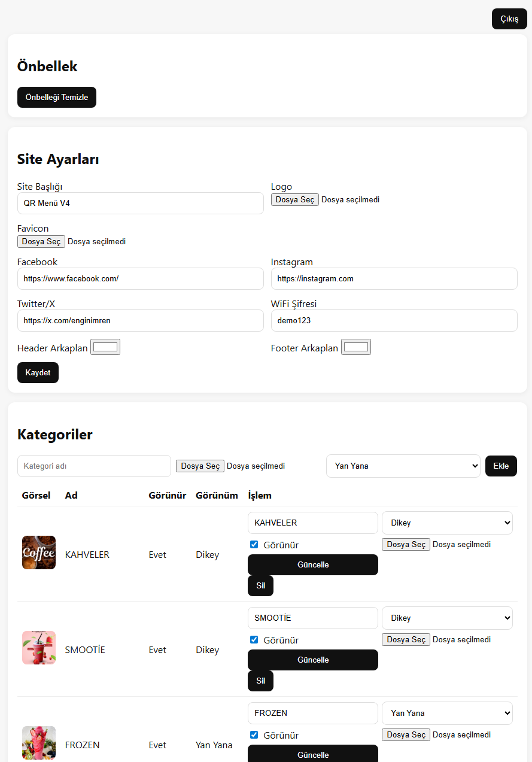The image size is (532, 762).
Task: Toggle the Görünür checkbox for SMOOTİE
Action: 254,640
